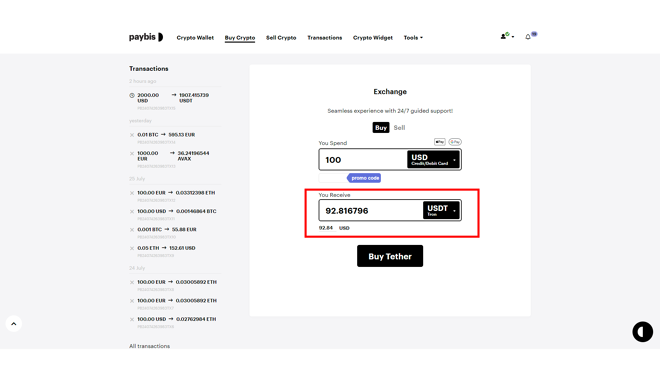Open the 0.01 BTC to 595.13 EUR transaction
This screenshot has height=371, width=660.
pos(175,138)
